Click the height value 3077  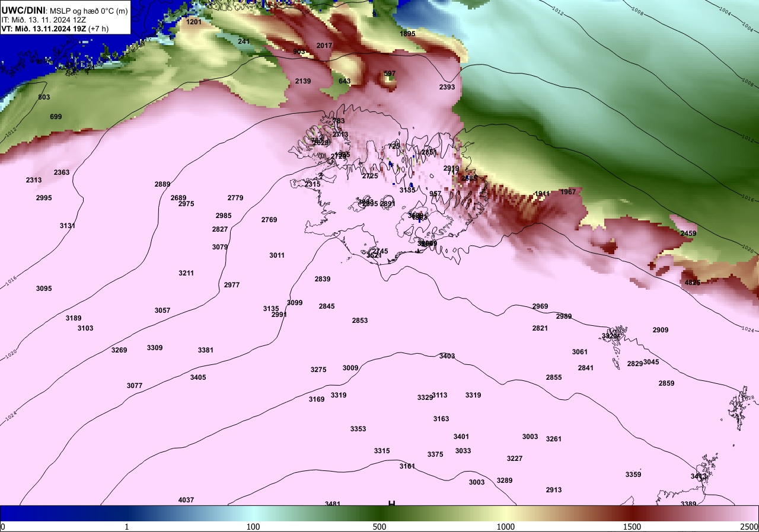(135, 386)
